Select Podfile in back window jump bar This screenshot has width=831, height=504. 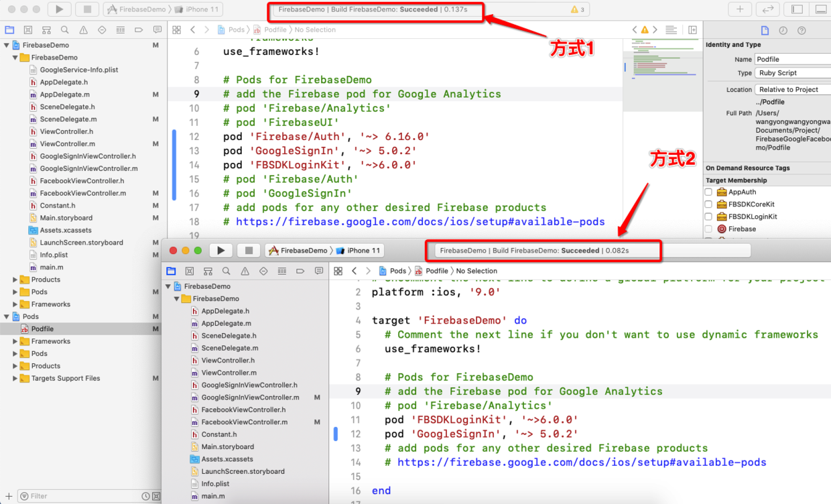point(271,29)
